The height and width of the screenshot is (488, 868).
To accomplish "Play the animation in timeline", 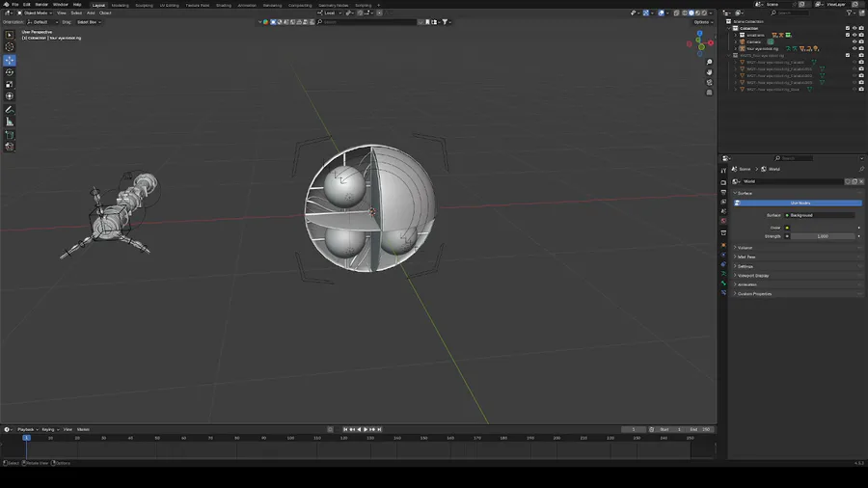I will tap(366, 429).
